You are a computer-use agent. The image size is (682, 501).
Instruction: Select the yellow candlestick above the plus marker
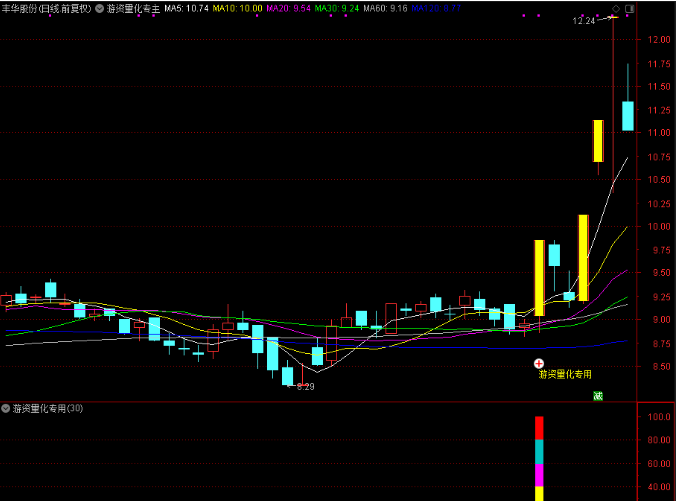tap(539, 278)
